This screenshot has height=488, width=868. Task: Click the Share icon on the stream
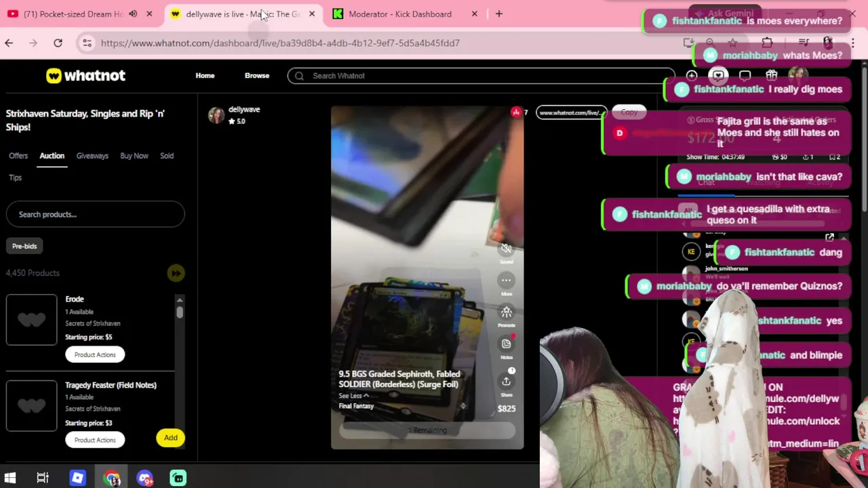click(x=506, y=381)
